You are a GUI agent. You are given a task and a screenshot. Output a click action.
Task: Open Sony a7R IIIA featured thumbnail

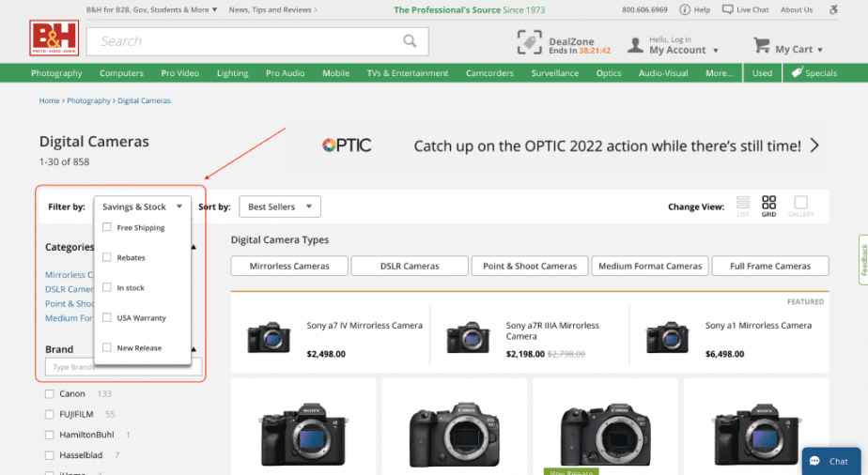(x=468, y=337)
